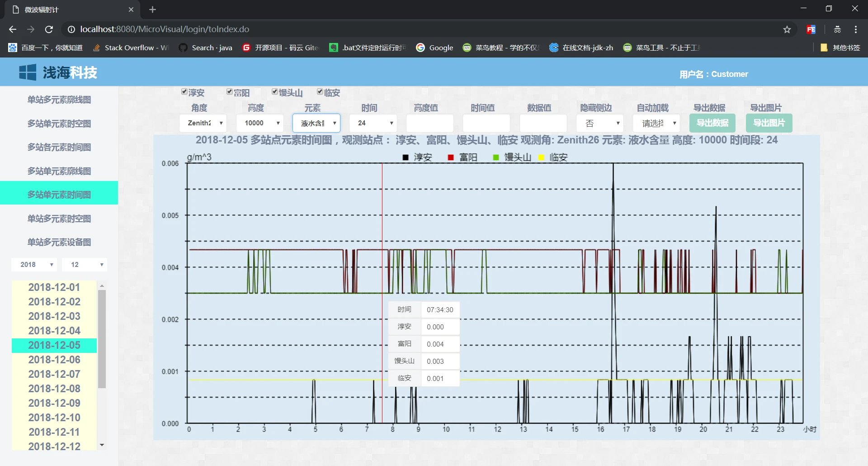Disable the 临安 station checkbox

coord(320,92)
